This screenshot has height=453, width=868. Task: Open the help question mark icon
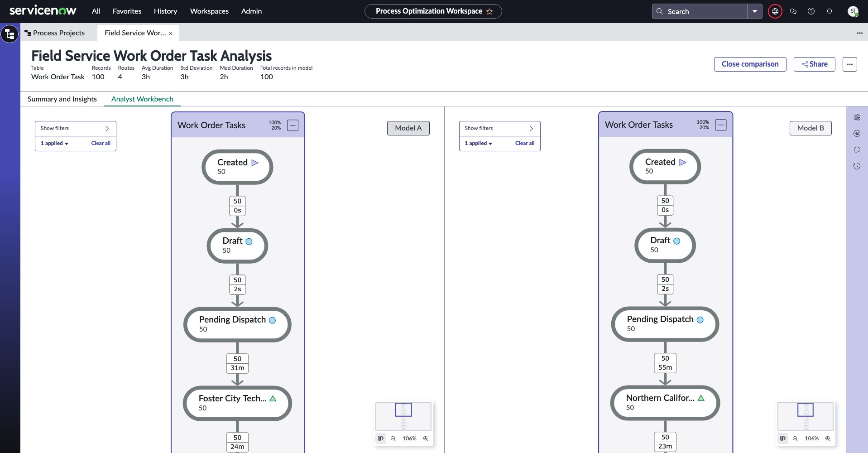[811, 11]
